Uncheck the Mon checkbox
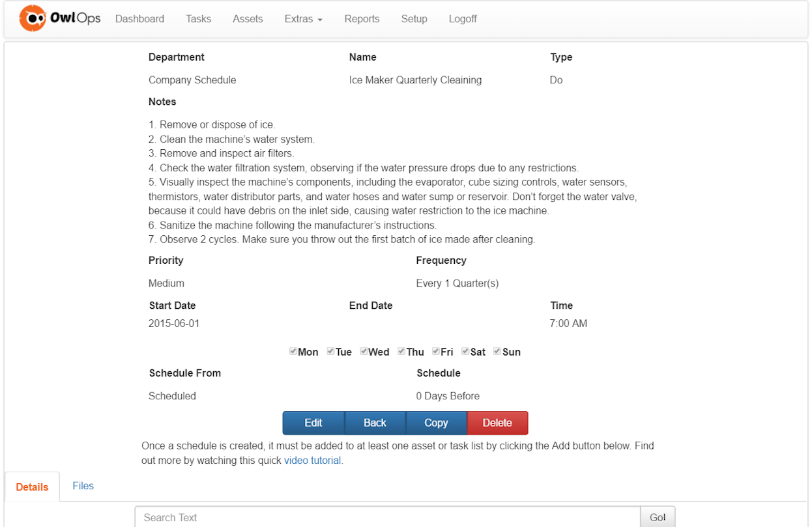Screen dimensions: 812x527 point(293,351)
